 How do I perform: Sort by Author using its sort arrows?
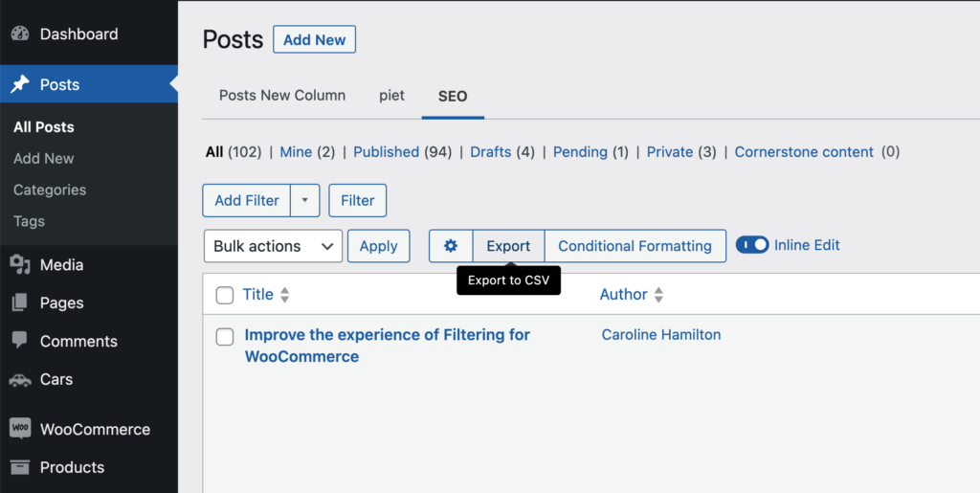click(658, 295)
